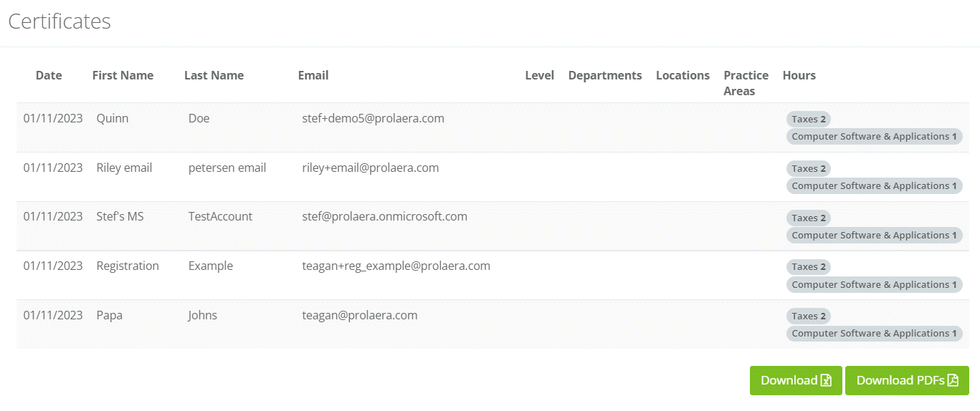980x411 pixels.
Task: Click the Taxes 2 tag in Quinn's row
Action: 809,120
